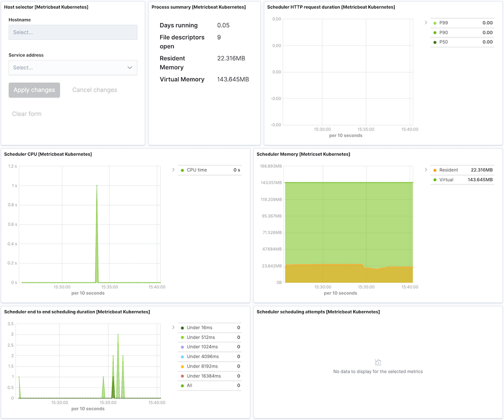Click the Hostname Select input field

pyautogui.click(x=73, y=32)
